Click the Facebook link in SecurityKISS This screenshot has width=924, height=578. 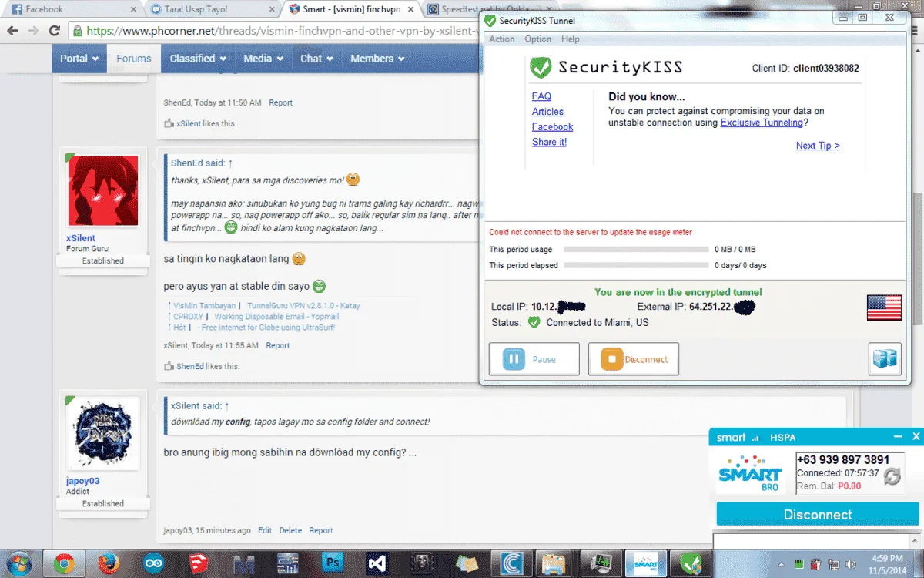[552, 127]
